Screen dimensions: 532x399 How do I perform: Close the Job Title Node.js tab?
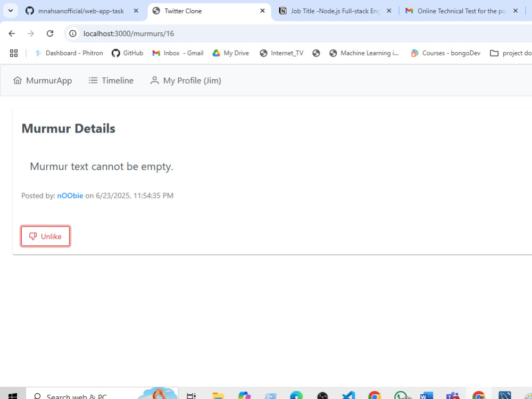pyautogui.click(x=389, y=11)
